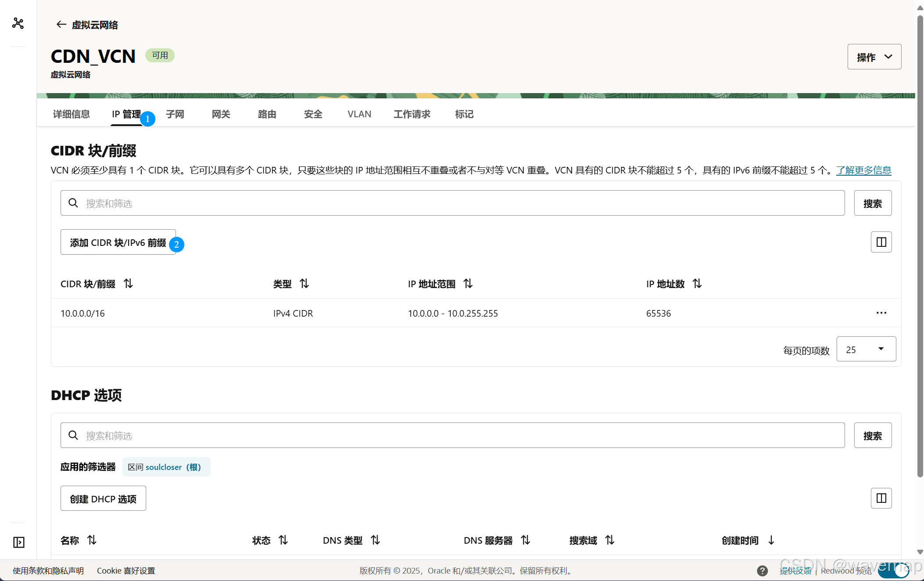The height and width of the screenshot is (581, 924).
Task: Open column settings for CIDR table
Action: pyautogui.click(x=881, y=242)
